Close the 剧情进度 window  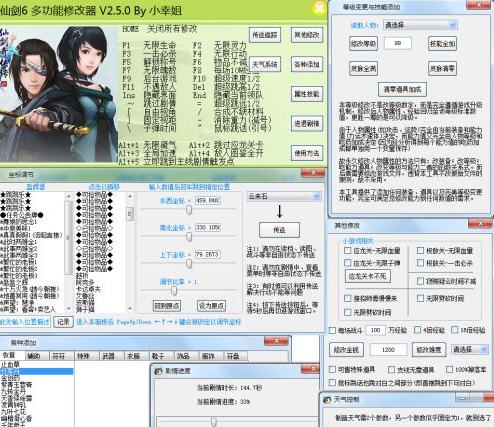310,369
